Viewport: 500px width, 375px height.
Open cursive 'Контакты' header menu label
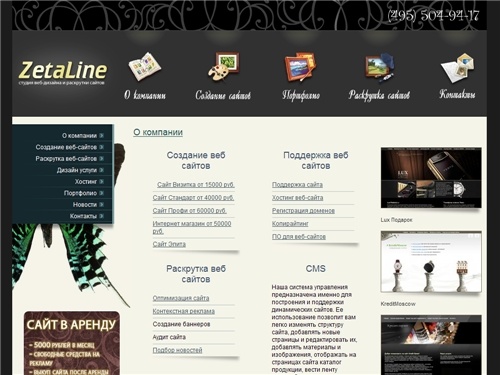pos(457,94)
